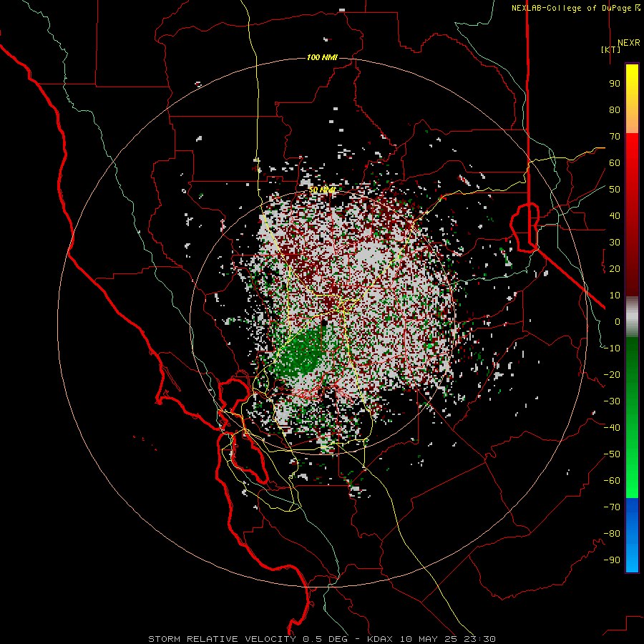This screenshot has width=644, height=644.
Task: Click the 60 value on the velocity scale
Action: (x=615, y=162)
